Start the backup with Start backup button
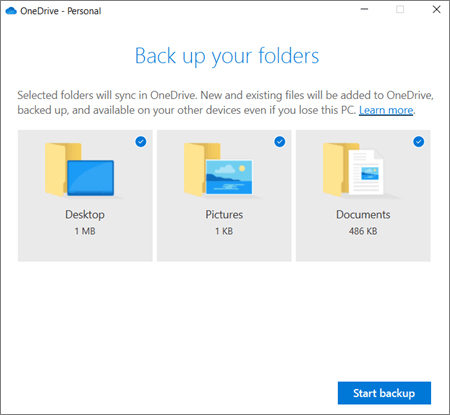This screenshot has width=450, height=415. 384,393
